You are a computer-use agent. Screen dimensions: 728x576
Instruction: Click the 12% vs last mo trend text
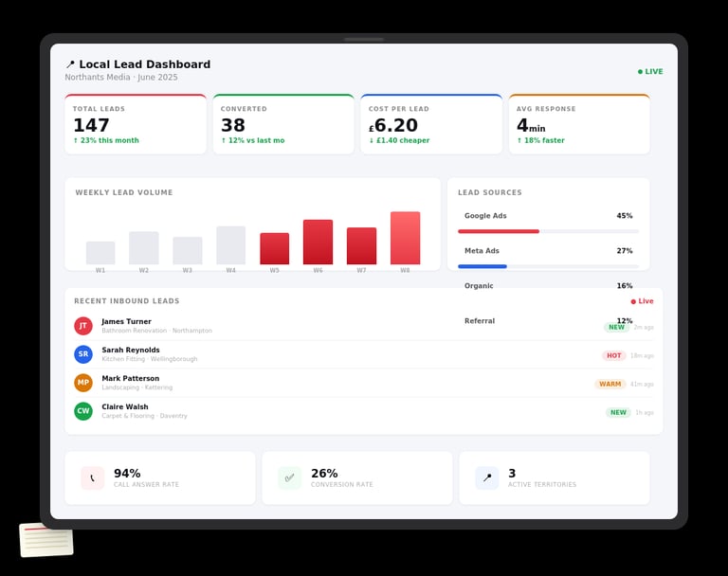(252, 140)
